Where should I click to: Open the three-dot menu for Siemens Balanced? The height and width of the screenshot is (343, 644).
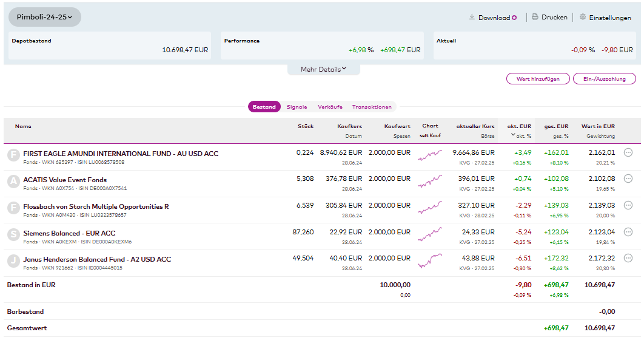(628, 232)
